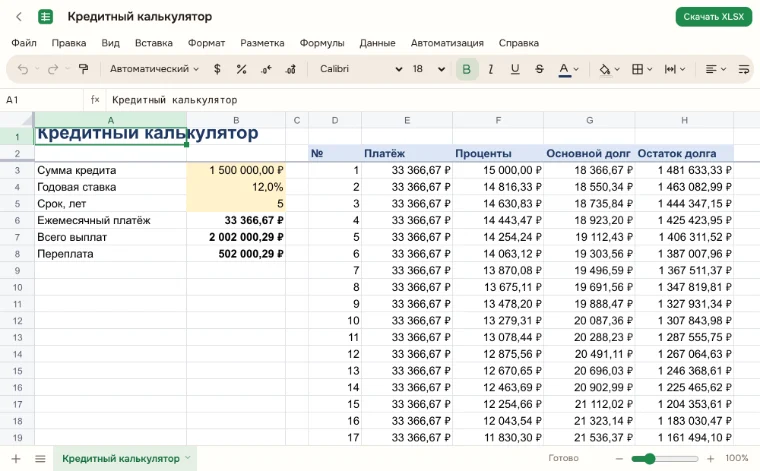
Task: Undo the last action
Action: click(22, 69)
